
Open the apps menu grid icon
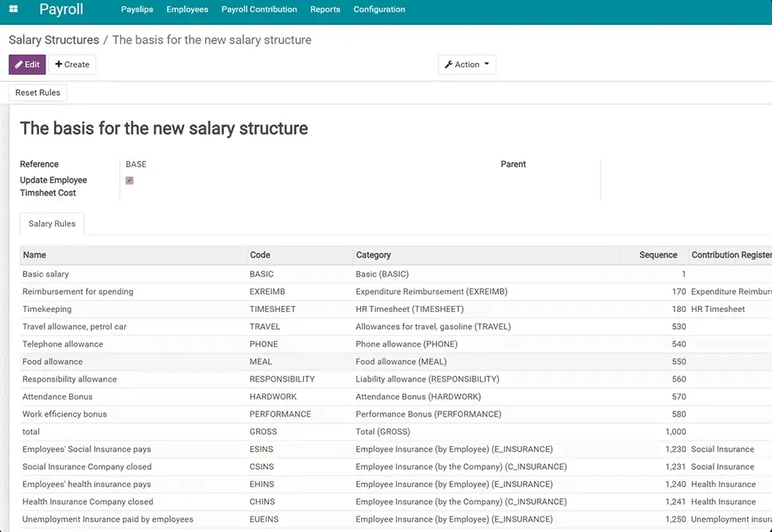(x=13, y=9)
